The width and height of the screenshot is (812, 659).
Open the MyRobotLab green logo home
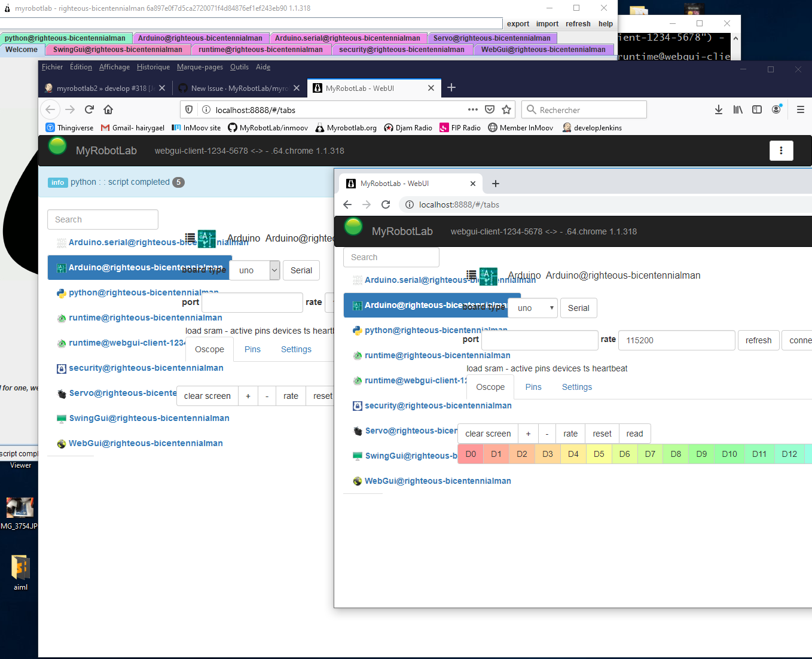coord(353,227)
